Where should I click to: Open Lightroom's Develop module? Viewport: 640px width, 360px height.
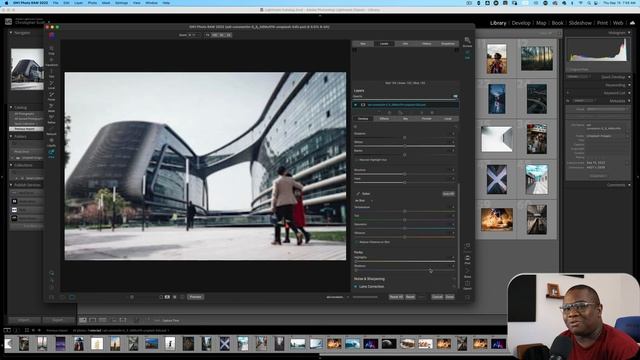click(x=521, y=23)
